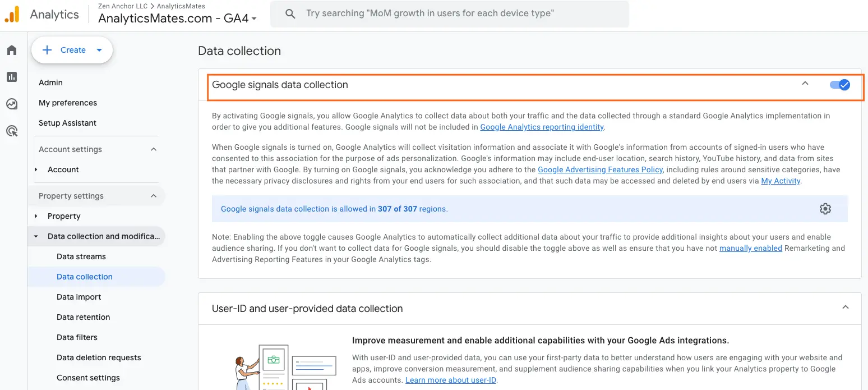This screenshot has height=390, width=868.
Task: Open the GA4 property switcher dropdown
Action: [253, 17]
